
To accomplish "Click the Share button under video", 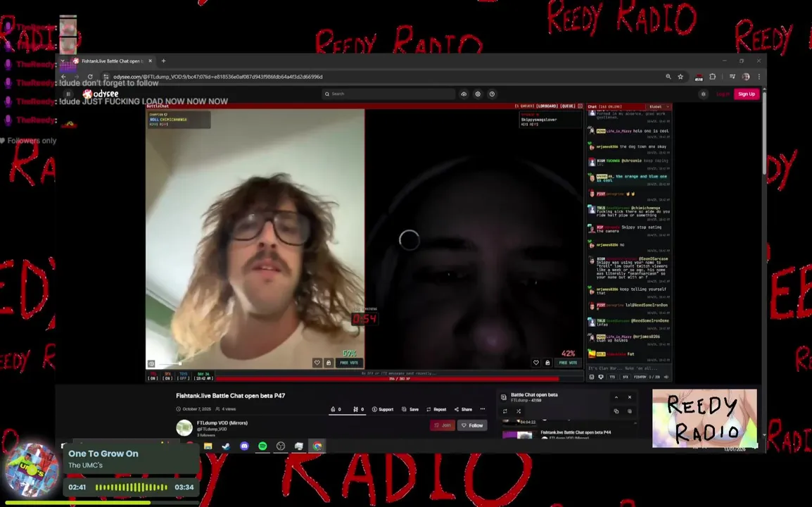I will (x=464, y=409).
